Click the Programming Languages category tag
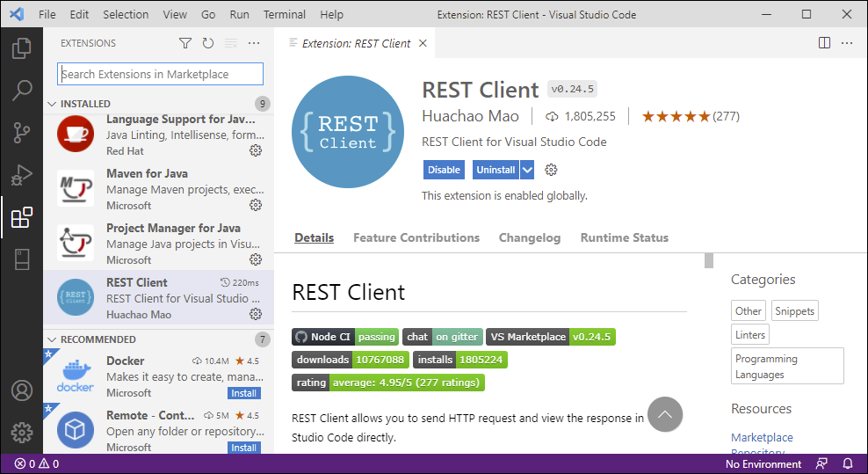The image size is (868, 474). pyautogui.click(x=787, y=366)
